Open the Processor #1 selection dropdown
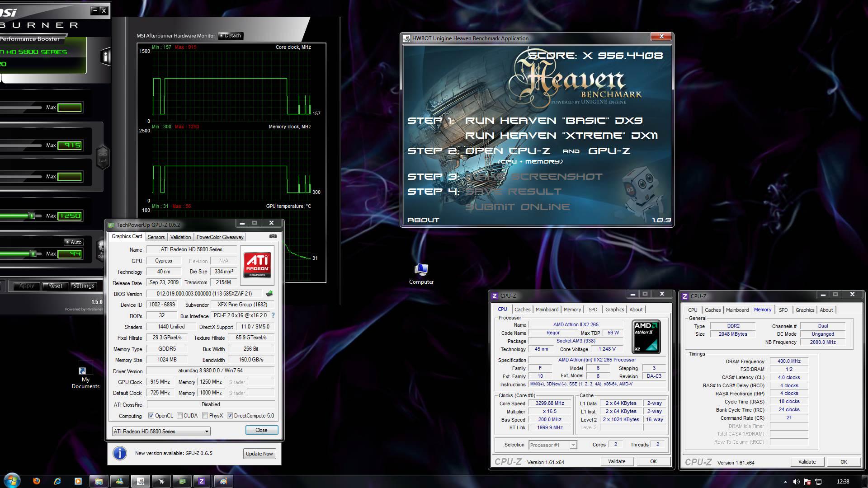This screenshot has height=488, width=868. 553,445
